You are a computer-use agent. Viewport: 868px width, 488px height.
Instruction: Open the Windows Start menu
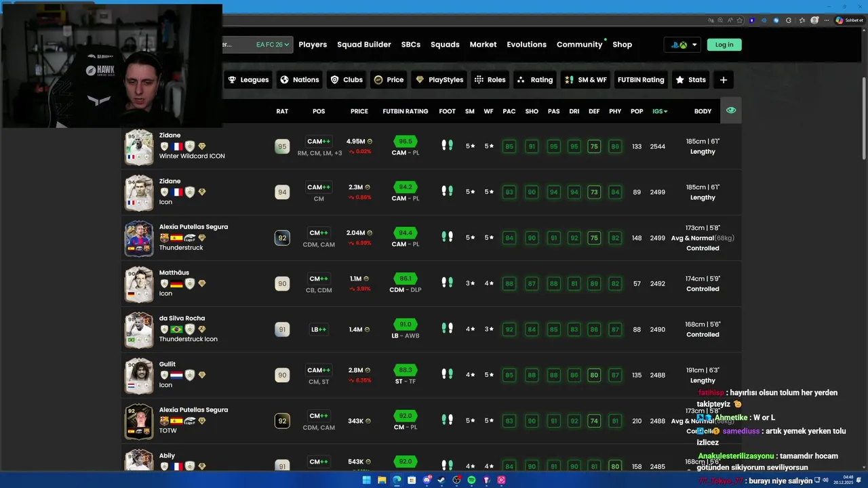pos(367,480)
